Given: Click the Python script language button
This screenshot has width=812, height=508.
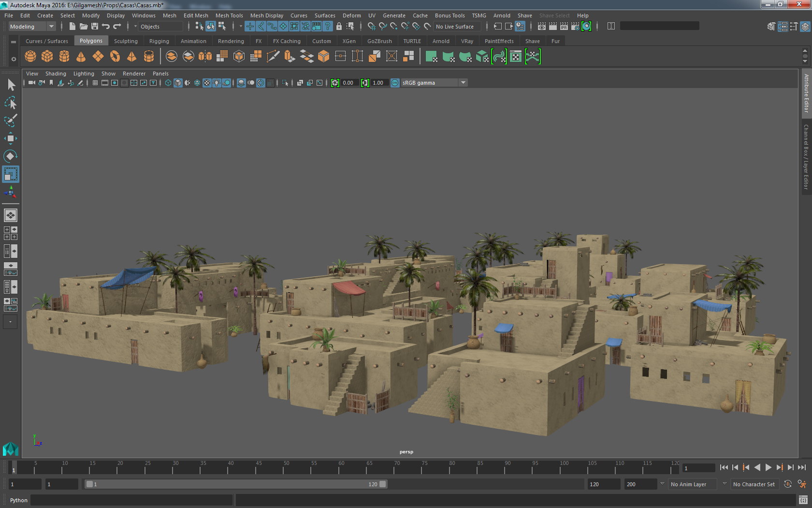Looking at the screenshot, I should pyautogui.click(x=19, y=500).
